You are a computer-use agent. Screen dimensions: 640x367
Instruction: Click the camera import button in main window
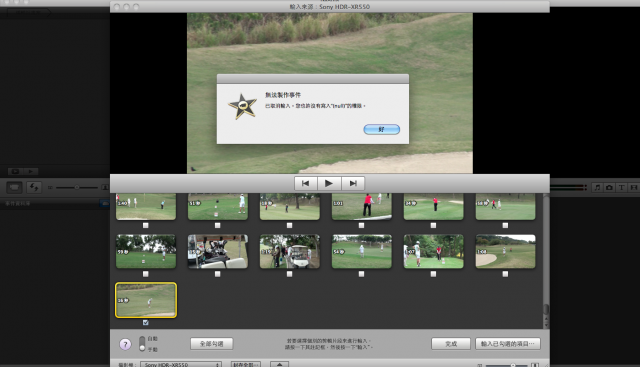tap(14, 187)
